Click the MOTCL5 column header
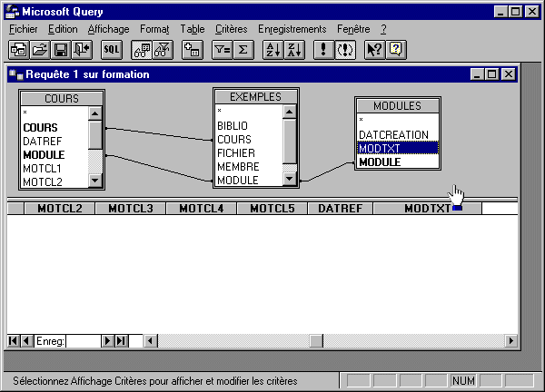This screenshot has height=392, width=545. 272,209
